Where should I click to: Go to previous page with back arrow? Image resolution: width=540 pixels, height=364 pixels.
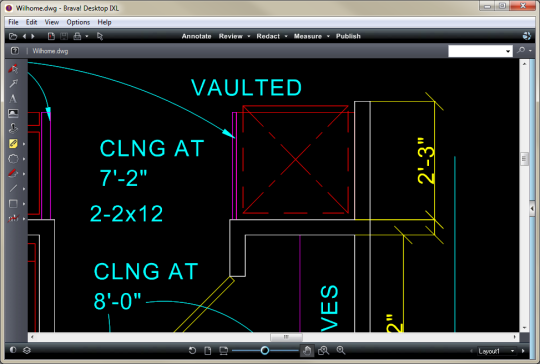coord(24,36)
